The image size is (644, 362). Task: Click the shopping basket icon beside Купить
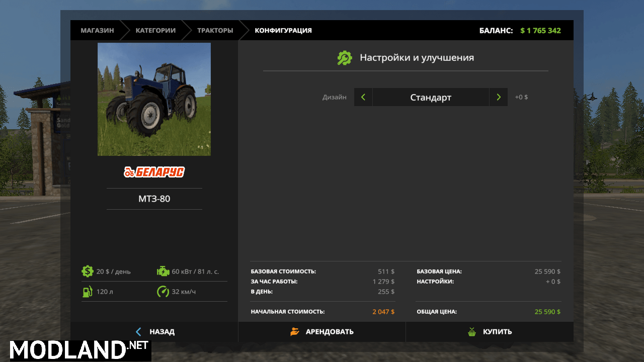coord(472,332)
